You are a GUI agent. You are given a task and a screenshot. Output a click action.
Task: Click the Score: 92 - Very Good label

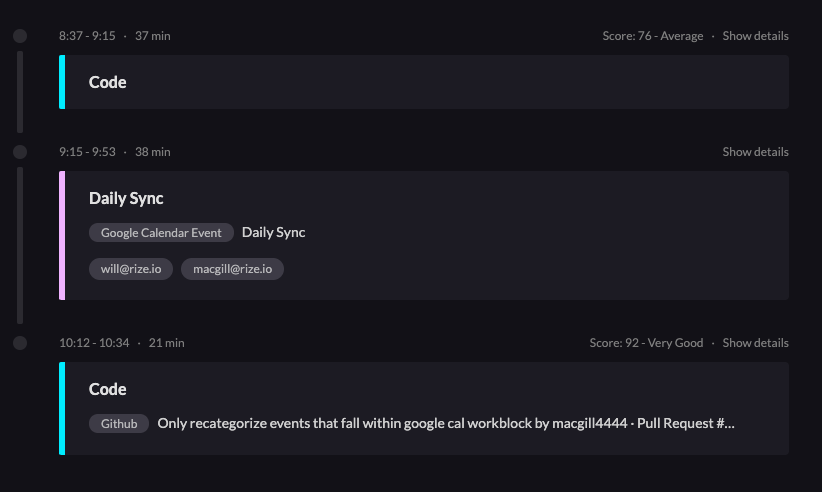pos(646,343)
